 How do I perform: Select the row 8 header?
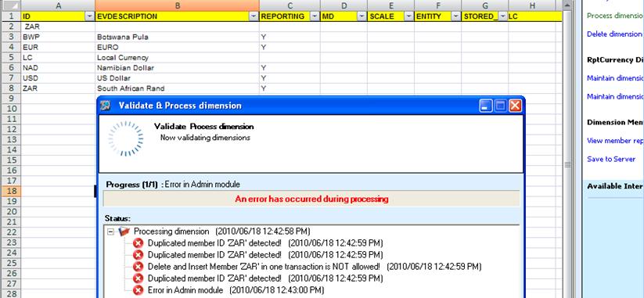[x=11, y=88]
